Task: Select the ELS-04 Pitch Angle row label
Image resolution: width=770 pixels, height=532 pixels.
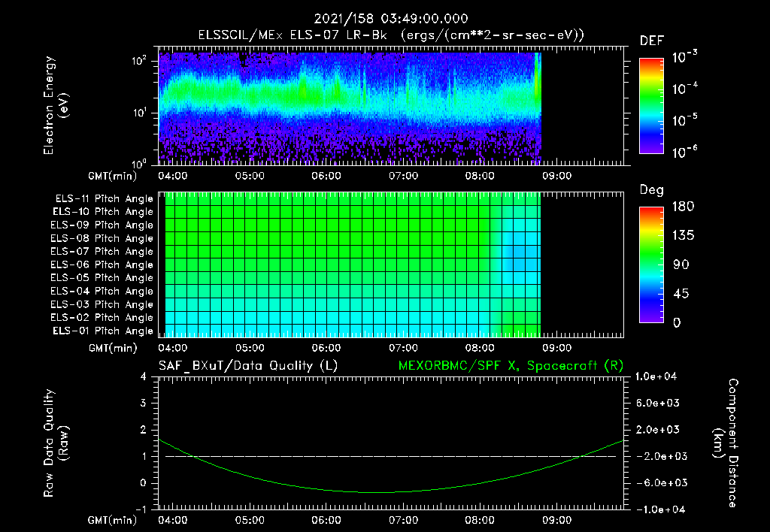Action: point(102,291)
